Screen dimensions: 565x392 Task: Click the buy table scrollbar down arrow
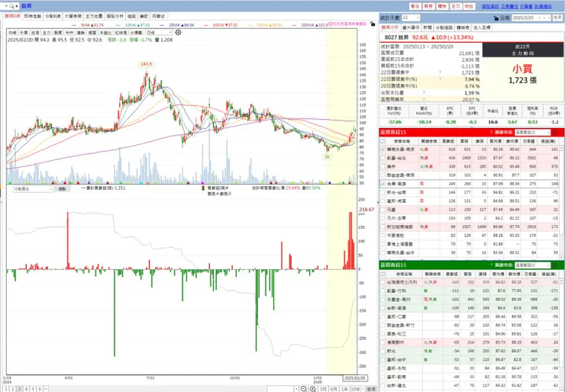click(561, 257)
